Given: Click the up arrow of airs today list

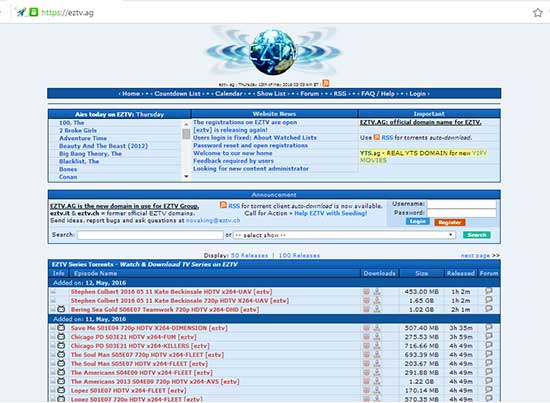Looking at the screenshot, I should pos(186,124).
